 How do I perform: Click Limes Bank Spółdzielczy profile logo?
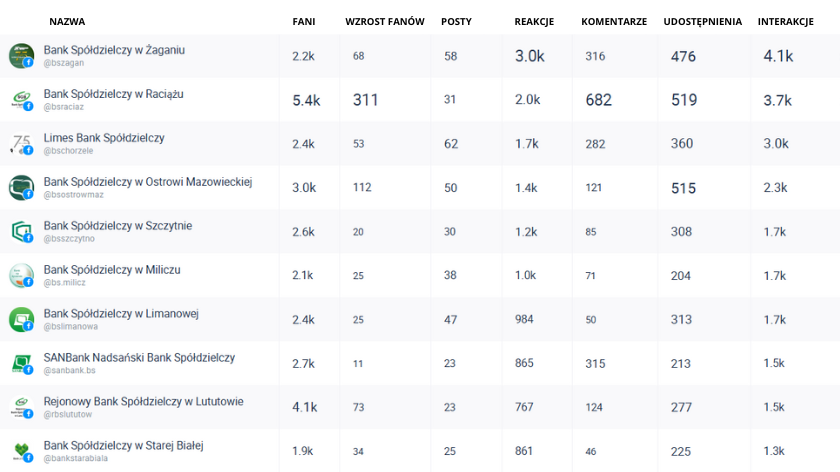(21, 144)
